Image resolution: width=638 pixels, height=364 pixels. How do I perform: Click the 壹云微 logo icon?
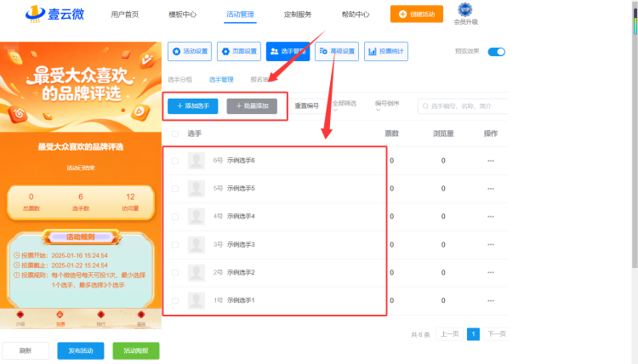[35, 13]
